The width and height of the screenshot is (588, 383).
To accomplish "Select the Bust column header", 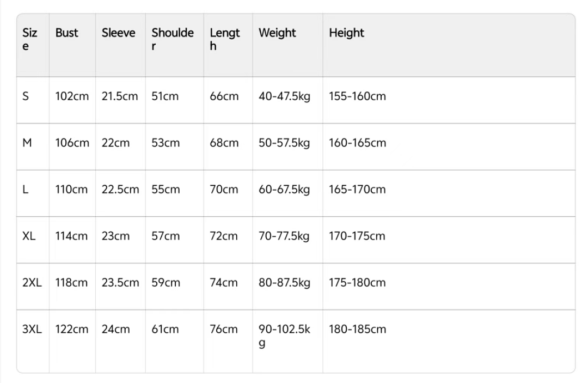I will tap(67, 33).
